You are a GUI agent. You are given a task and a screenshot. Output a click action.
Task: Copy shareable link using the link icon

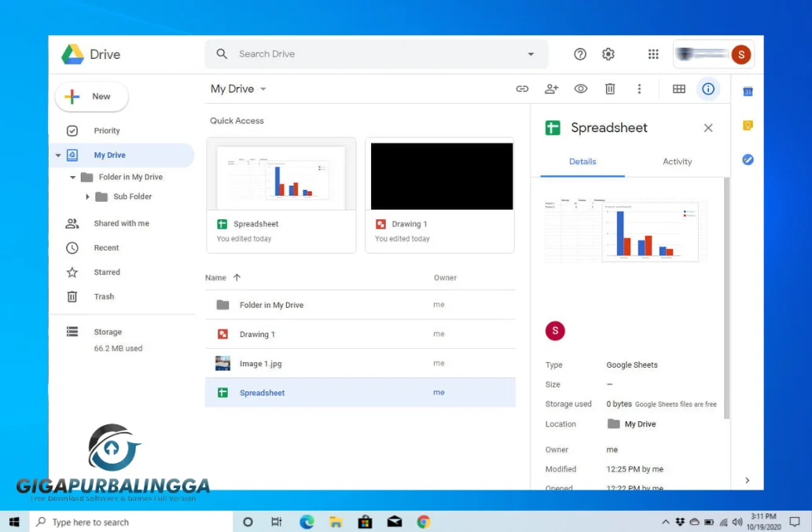(522, 89)
